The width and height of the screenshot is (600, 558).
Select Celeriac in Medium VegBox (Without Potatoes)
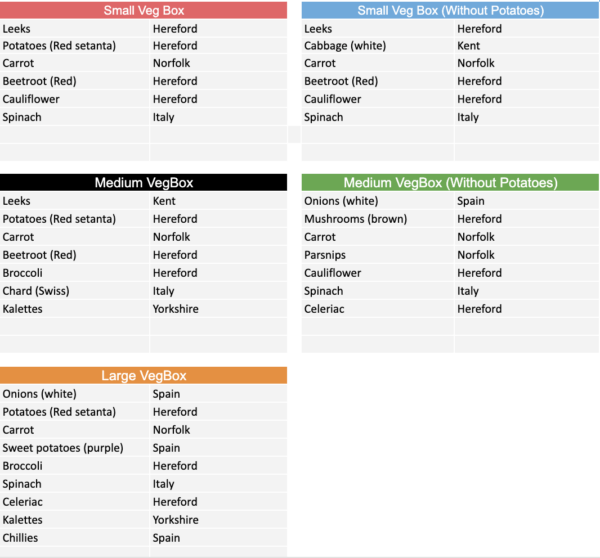click(326, 309)
